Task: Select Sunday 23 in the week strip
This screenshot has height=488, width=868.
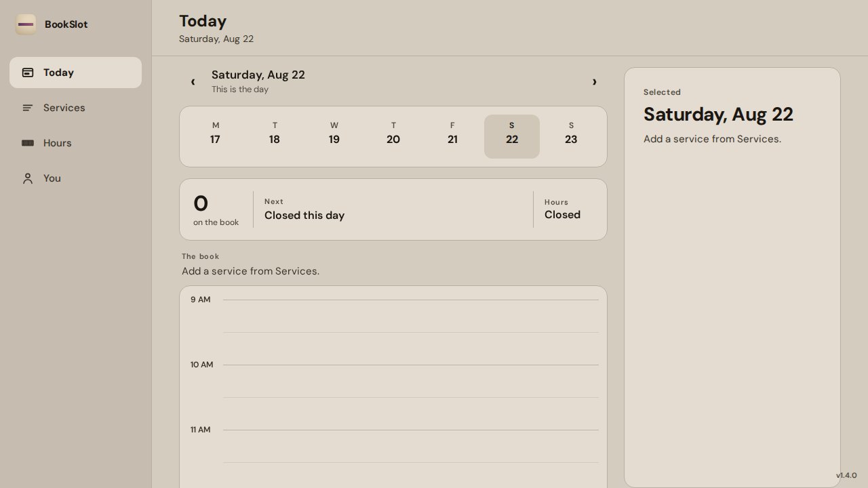Action: (x=571, y=136)
